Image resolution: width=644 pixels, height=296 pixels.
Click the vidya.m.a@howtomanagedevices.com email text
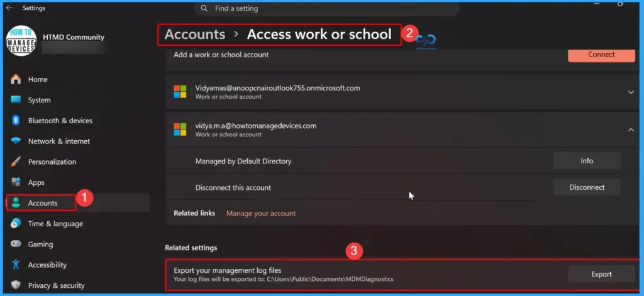(256, 126)
